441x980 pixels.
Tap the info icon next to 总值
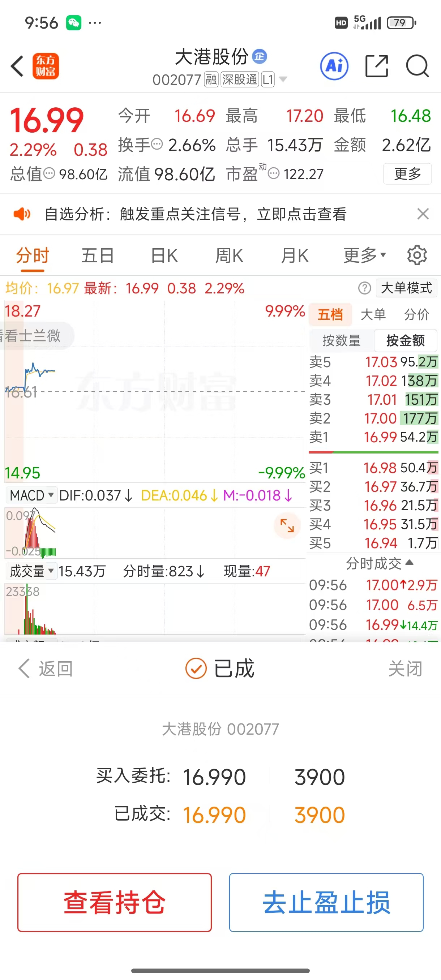click(49, 173)
